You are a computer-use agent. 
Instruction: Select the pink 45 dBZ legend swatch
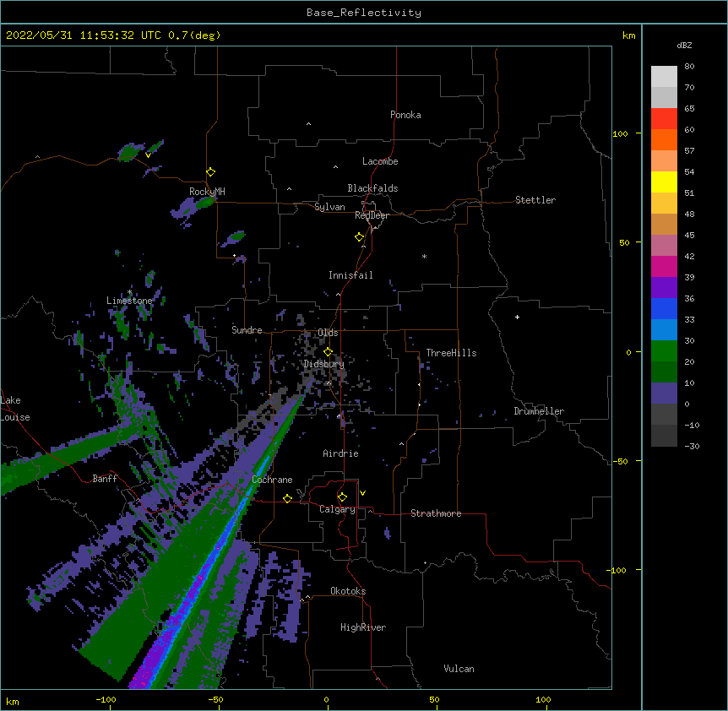664,246
